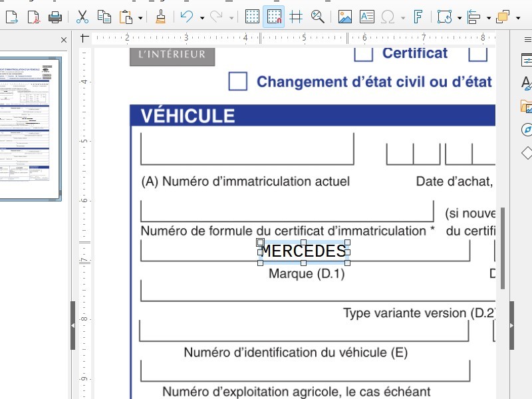The image size is (532, 399).
Task: Disable Snap to Grid
Action: pyautogui.click(x=273, y=17)
